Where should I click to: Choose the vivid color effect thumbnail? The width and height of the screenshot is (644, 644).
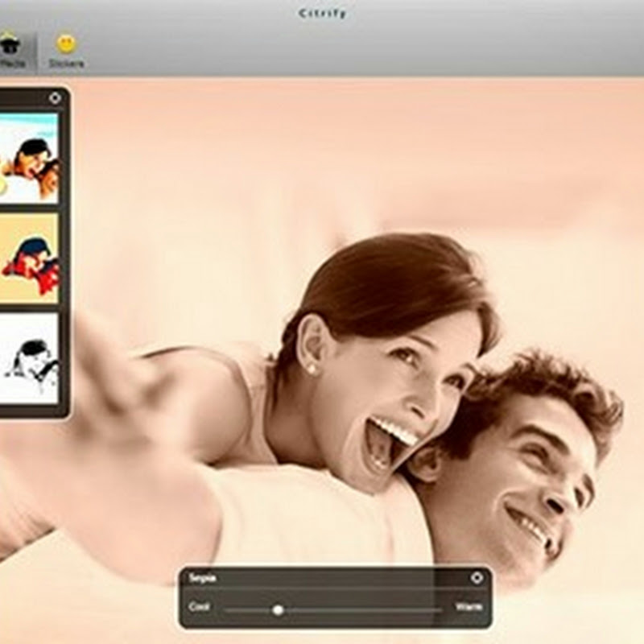click(x=28, y=159)
